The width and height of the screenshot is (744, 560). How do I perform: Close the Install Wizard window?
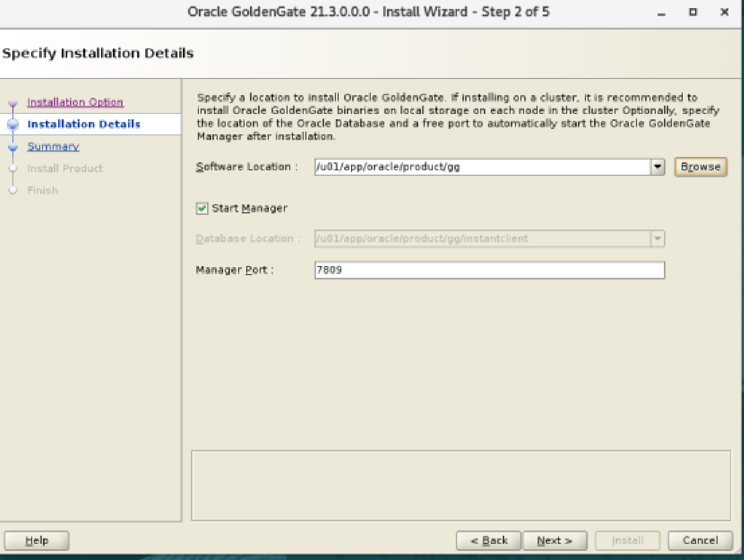[x=724, y=12]
